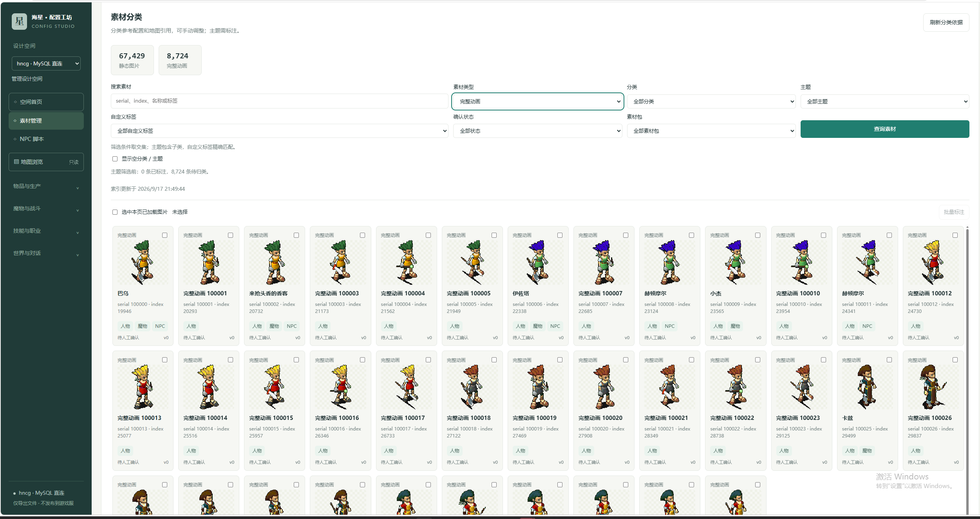Viewport: 980px width, 519px height.
Task: Click the asset grid vertical scrollbar
Action: coord(967,370)
